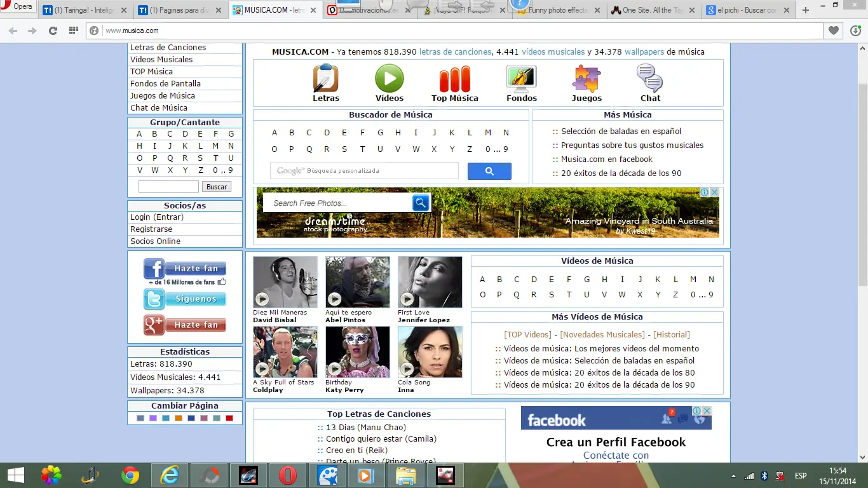Screen dimensions: 868x488
Task: Click the Opera taskbar icon
Action: (x=288, y=475)
